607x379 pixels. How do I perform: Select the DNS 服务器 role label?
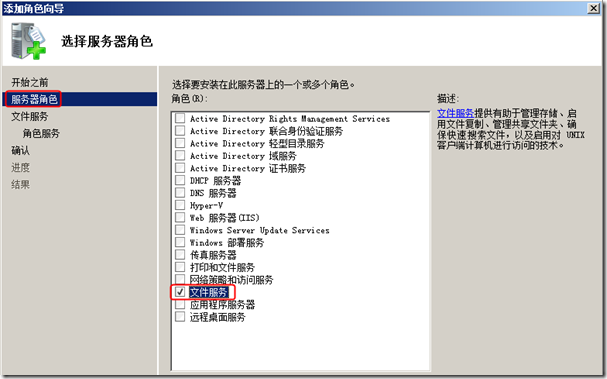coord(213,193)
